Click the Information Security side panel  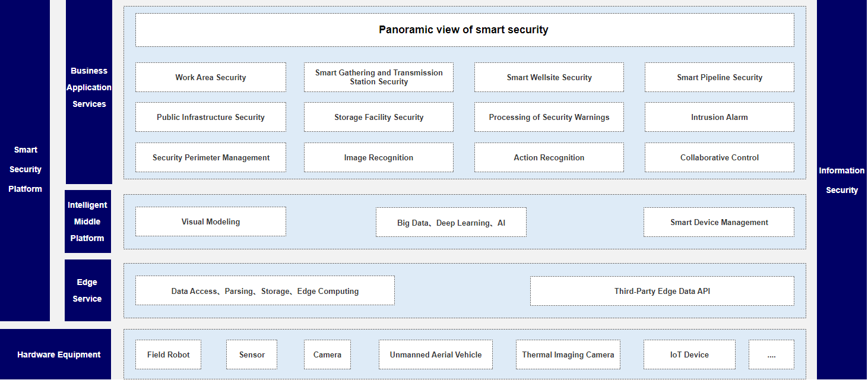pos(841,180)
